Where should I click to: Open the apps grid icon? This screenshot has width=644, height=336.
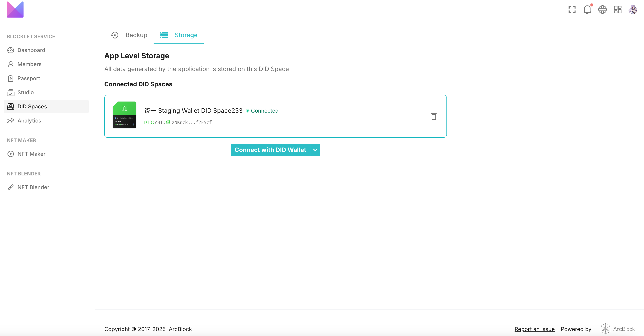618,10
